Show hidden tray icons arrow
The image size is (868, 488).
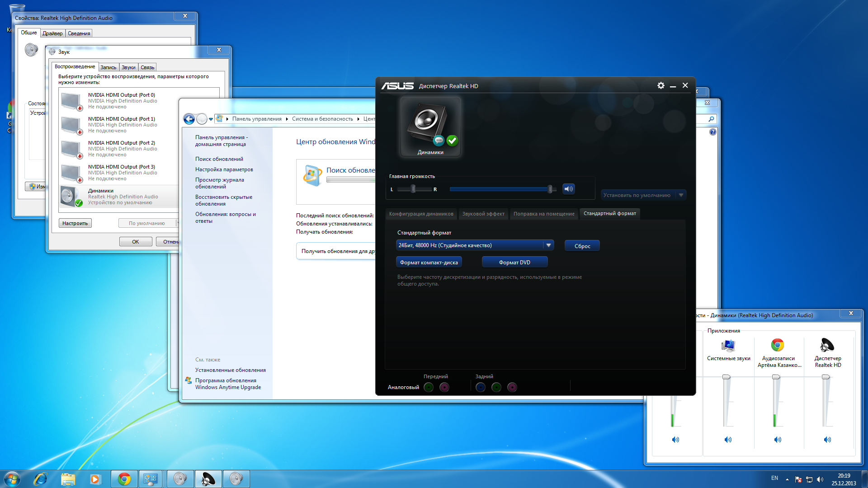(787, 479)
